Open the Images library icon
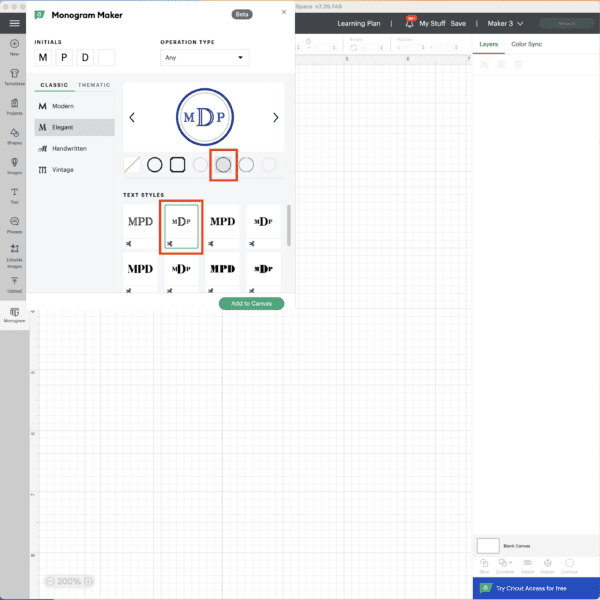The height and width of the screenshot is (600, 600). click(14, 163)
